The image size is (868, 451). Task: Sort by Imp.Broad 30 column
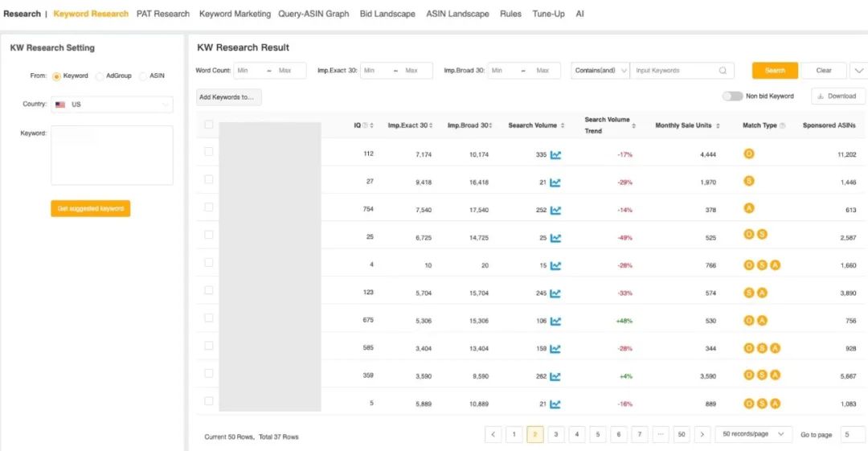pos(490,125)
